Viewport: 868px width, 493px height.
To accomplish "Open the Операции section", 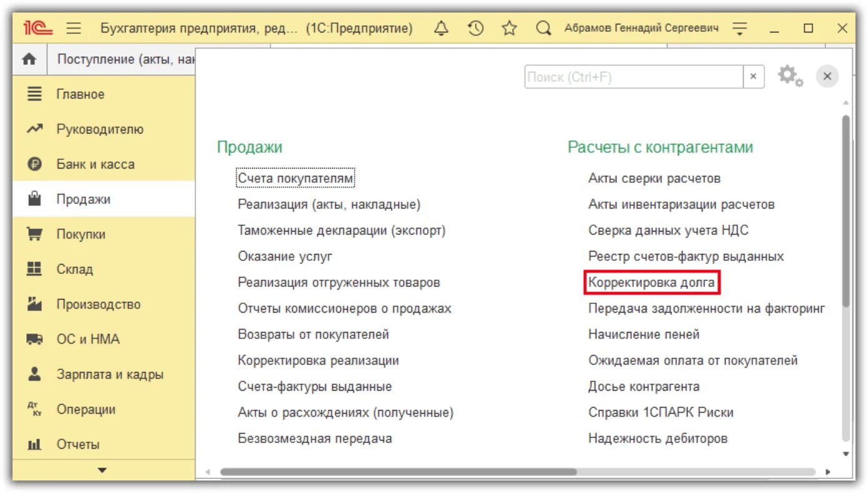I will (104, 409).
